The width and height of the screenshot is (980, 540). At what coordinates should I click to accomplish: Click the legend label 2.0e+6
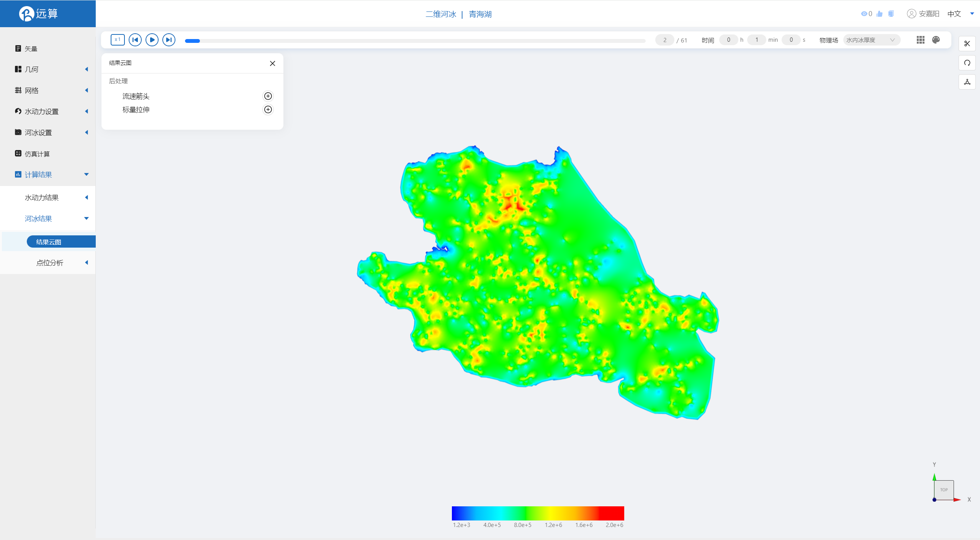[x=614, y=525]
